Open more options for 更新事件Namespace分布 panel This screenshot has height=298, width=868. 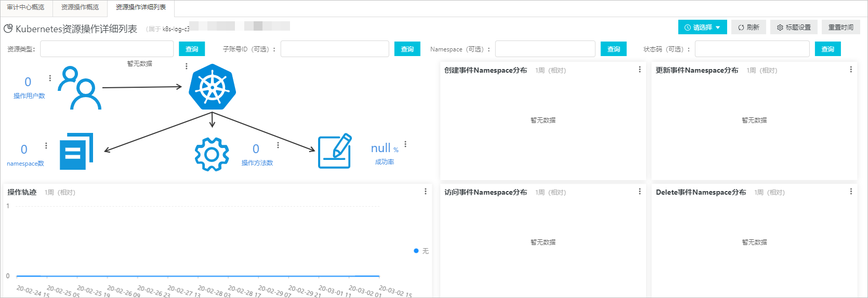pos(850,70)
